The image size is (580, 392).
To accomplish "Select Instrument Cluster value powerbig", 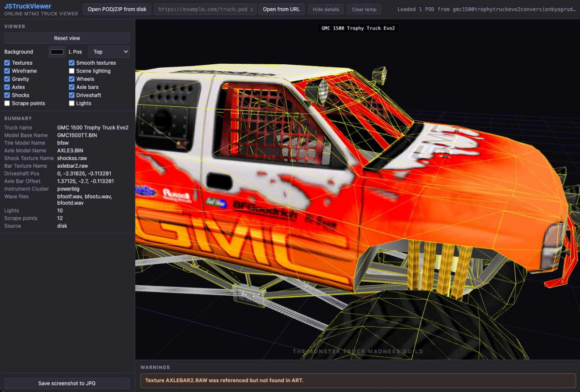I will pyautogui.click(x=68, y=189).
